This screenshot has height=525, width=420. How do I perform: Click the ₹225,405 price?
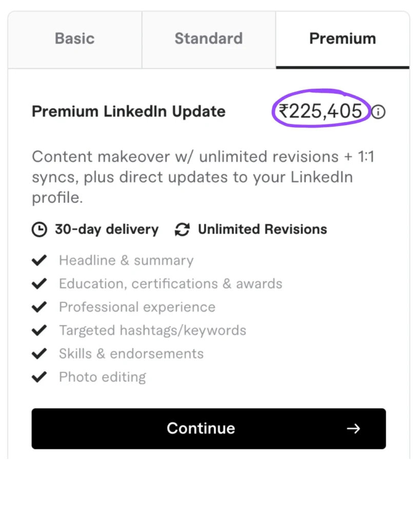(321, 111)
